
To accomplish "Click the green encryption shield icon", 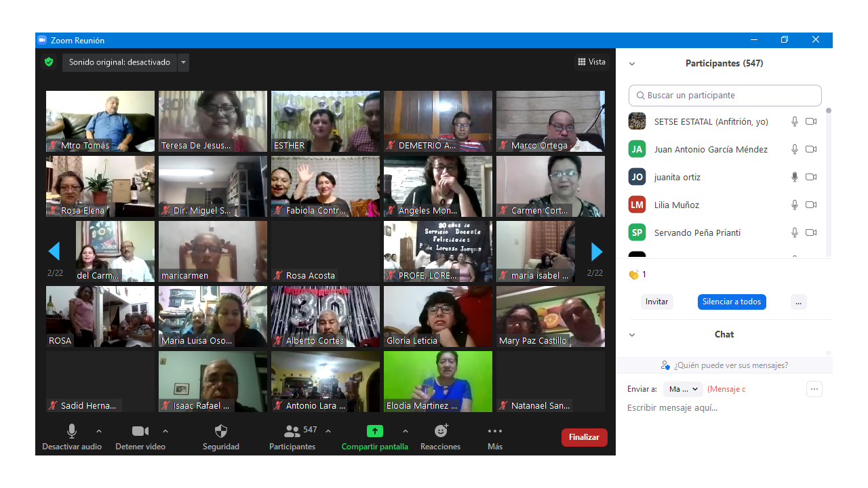I will pyautogui.click(x=49, y=62).
